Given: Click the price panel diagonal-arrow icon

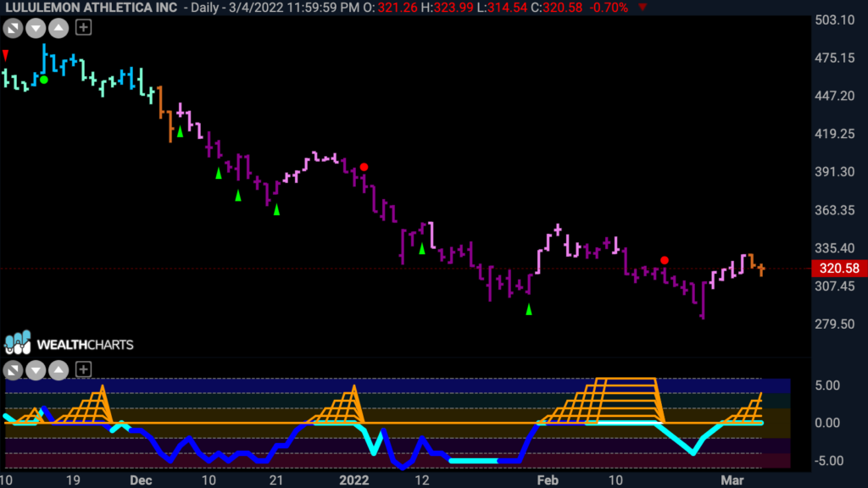Looking at the screenshot, I should 13,28.
